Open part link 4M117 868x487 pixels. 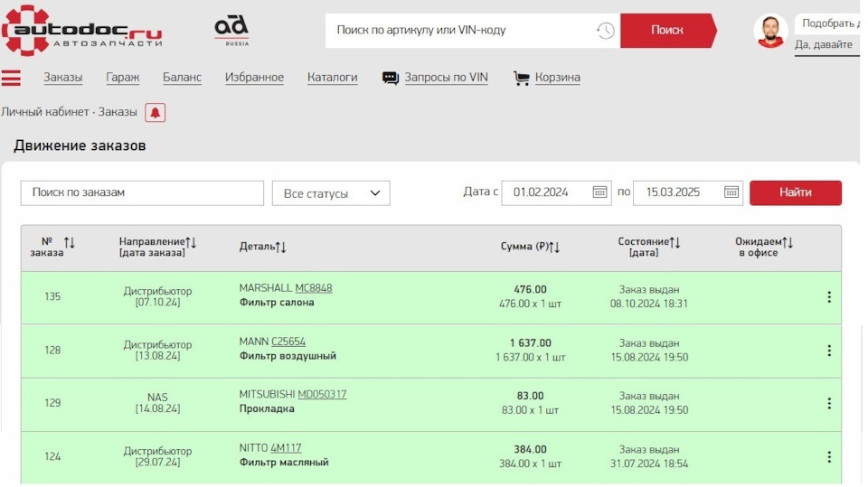pyautogui.click(x=286, y=448)
